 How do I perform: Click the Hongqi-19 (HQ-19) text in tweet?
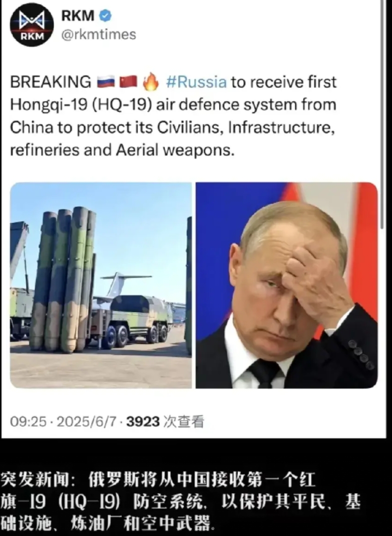[80, 104]
